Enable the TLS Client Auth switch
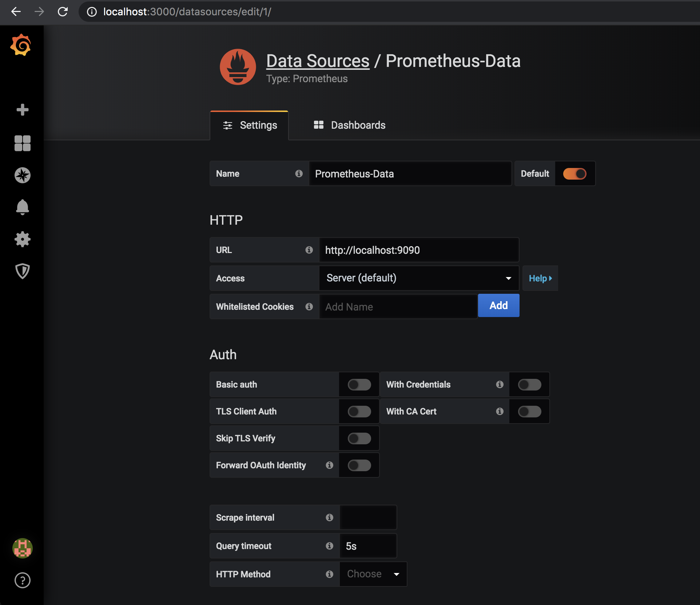The image size is (700, 605). [359, 412]
